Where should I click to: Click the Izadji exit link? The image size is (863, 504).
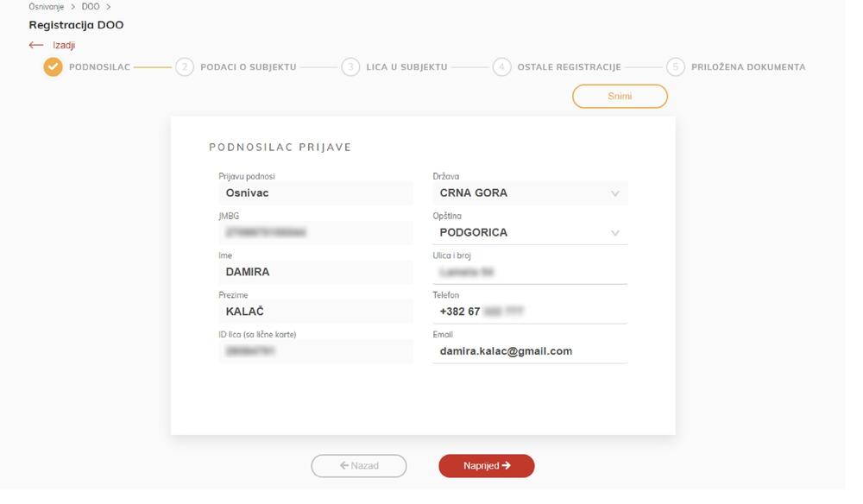click(65, 45)
